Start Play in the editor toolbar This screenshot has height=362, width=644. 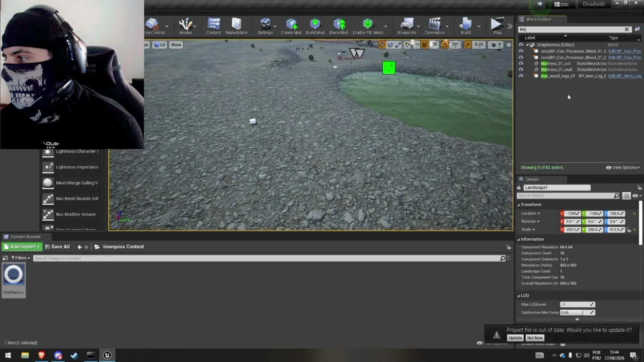(x=497, y=26)
